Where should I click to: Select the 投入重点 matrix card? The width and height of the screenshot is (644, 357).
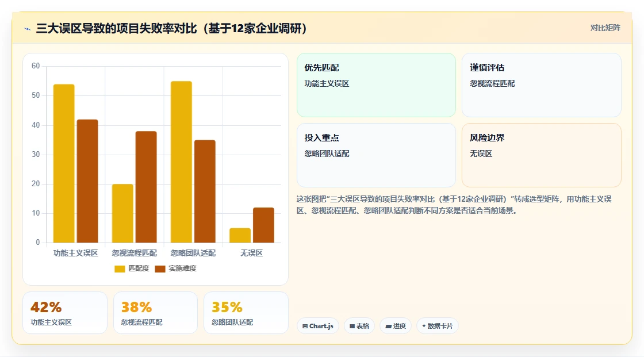(376, 155)
